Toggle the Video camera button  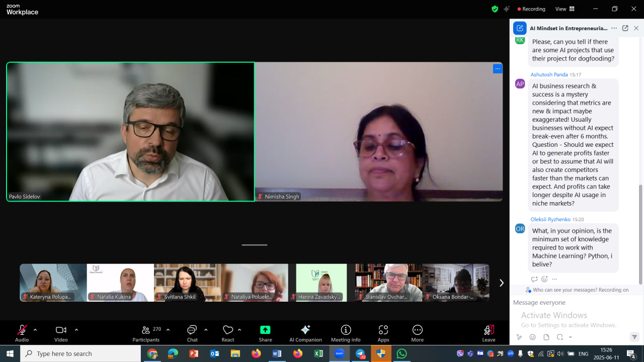coord(61,333)
